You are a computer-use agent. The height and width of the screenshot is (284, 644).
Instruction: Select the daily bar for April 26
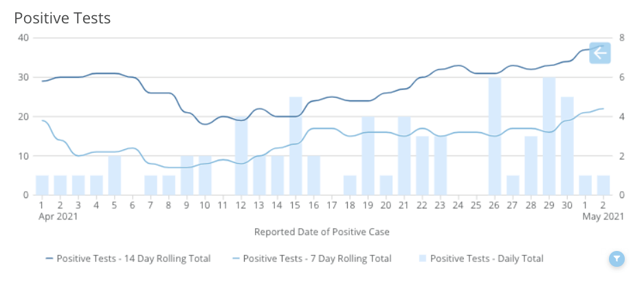(x=495, y=136)
